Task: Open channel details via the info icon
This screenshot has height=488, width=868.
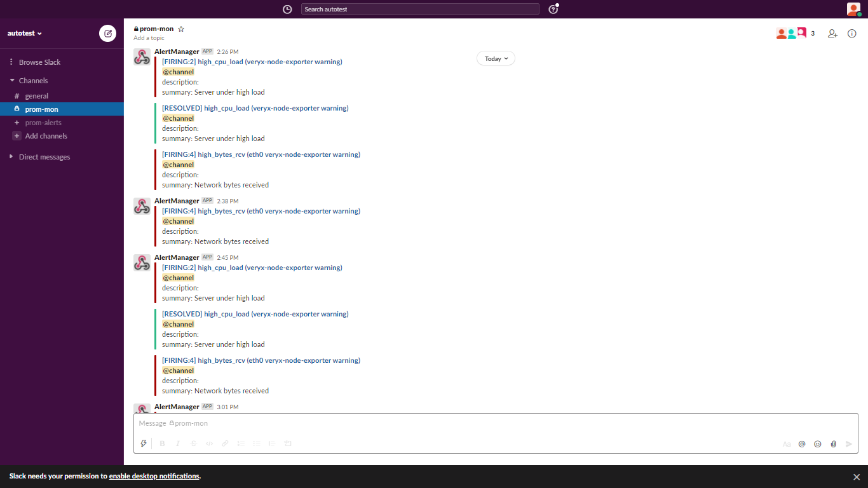Action: [x=852, y=34]
